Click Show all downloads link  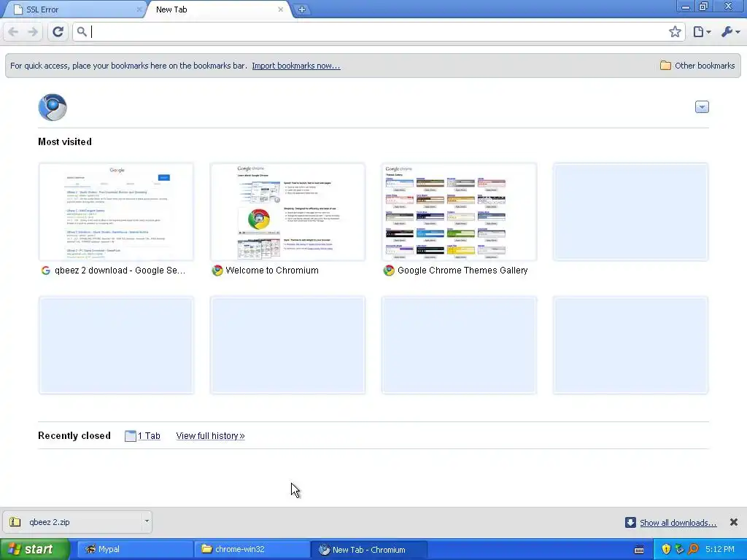point(678,523)
